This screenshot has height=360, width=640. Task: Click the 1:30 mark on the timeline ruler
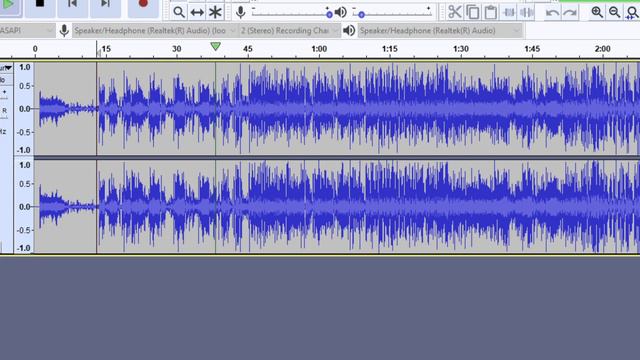click(461, 49)
